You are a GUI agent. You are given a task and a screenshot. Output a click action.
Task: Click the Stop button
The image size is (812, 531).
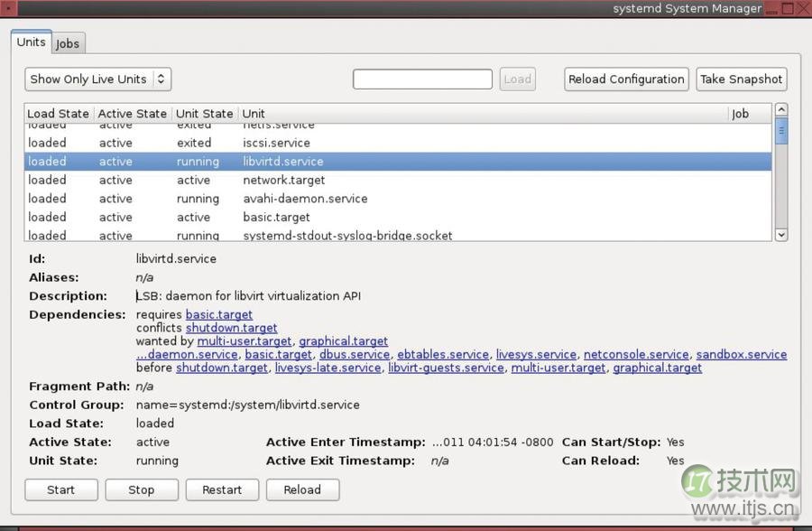point(142,489)
